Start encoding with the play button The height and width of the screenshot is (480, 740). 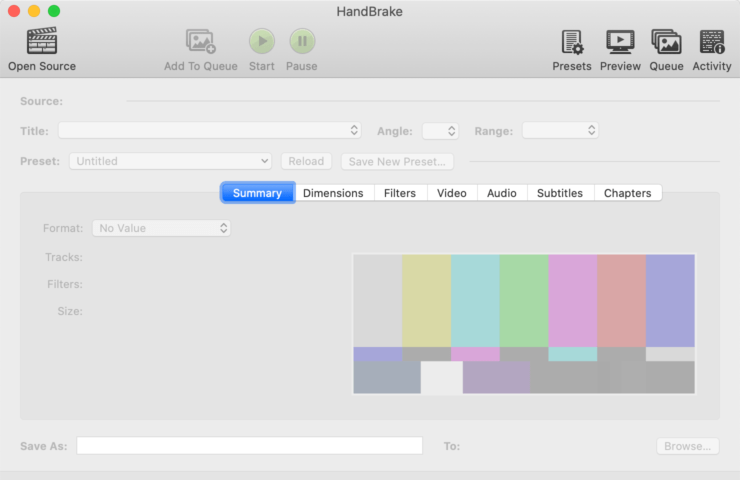pyautogui.click(x=262, y=42)
